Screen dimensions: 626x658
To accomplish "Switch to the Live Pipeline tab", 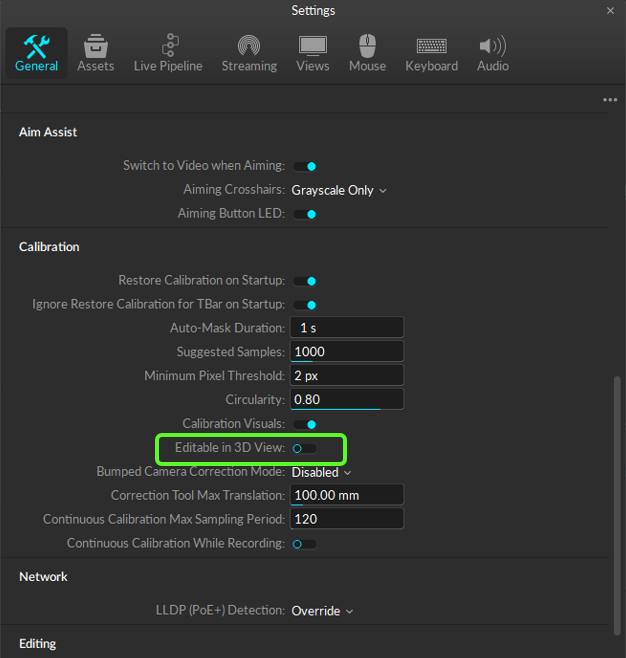I will 168,53.
